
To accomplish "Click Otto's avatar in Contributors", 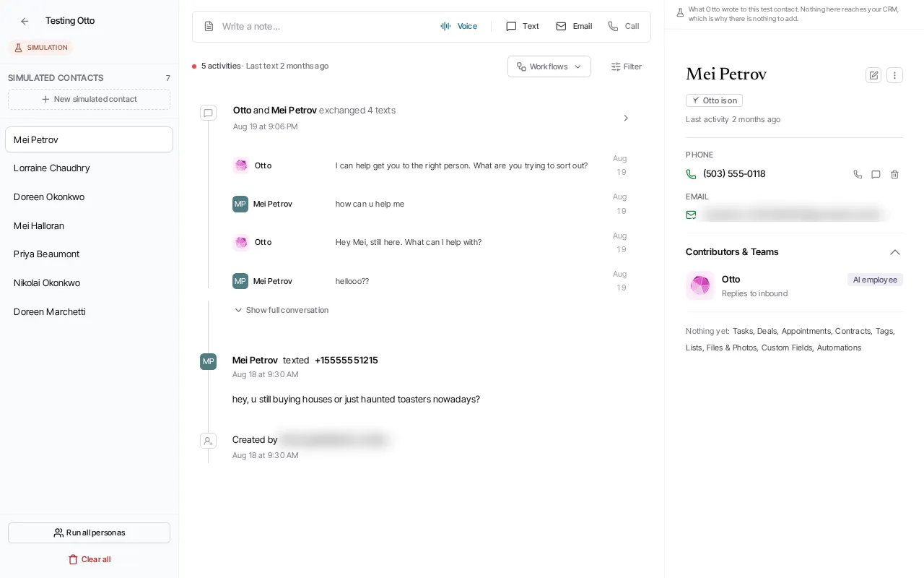I will (700, 285).
